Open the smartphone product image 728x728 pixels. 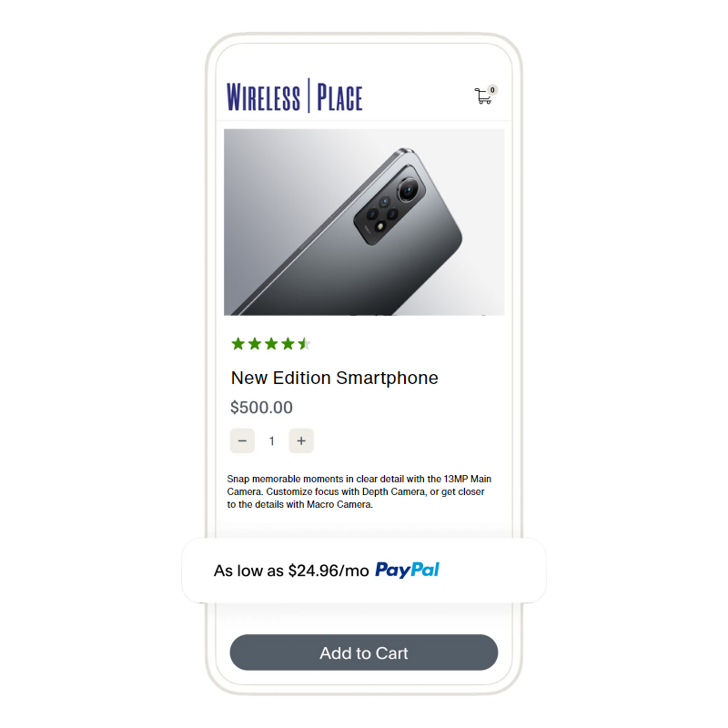[364, 222]
